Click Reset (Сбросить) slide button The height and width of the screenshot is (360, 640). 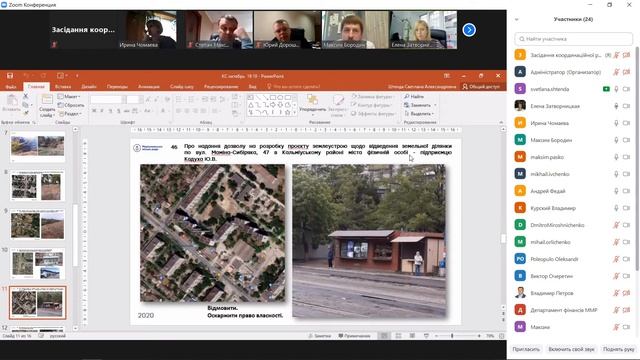[x=71, y=105]
